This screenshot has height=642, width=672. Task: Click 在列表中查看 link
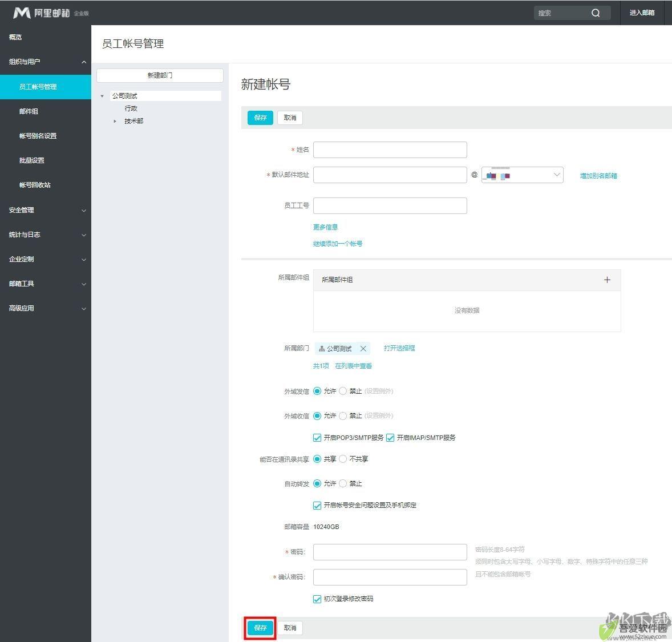tap(354, 366)
